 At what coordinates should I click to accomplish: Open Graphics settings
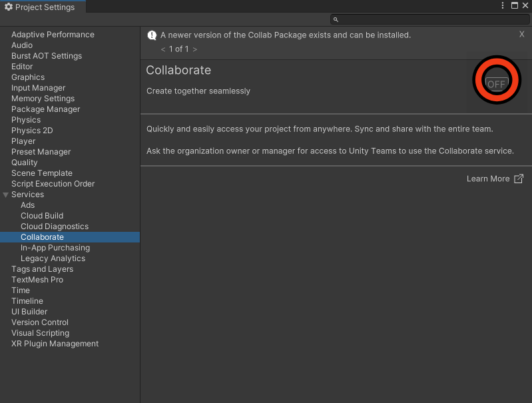click(28, 77)
